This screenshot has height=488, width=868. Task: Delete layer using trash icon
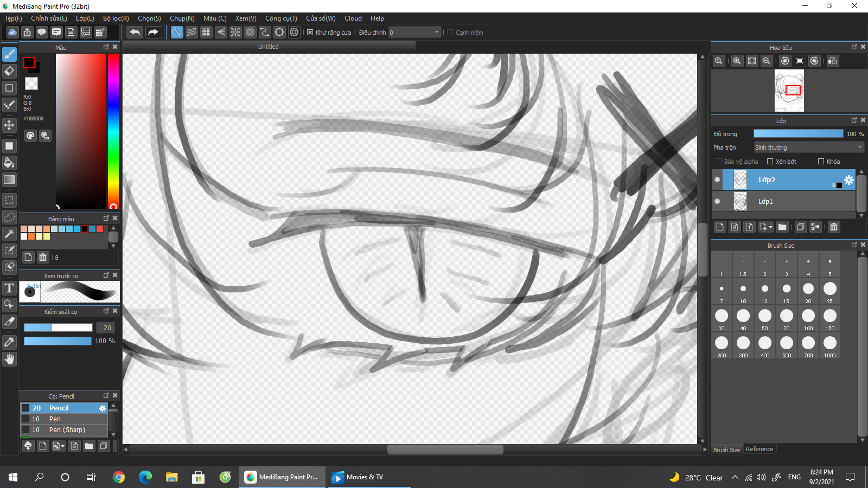834,227
